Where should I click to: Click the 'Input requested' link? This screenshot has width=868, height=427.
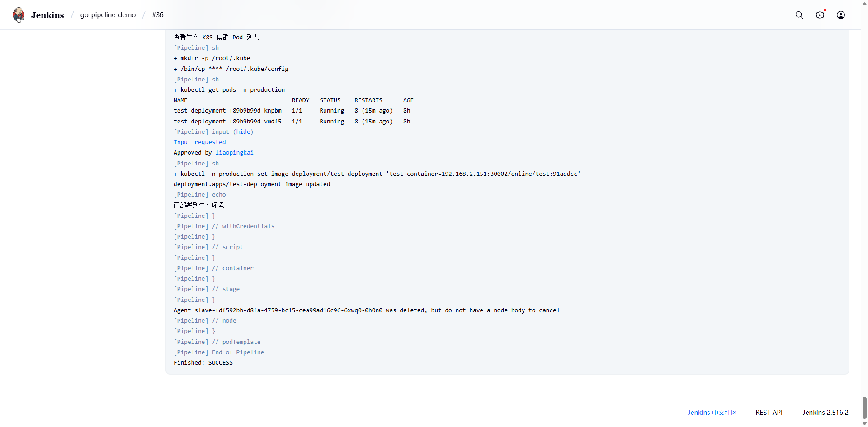point(199,142)
